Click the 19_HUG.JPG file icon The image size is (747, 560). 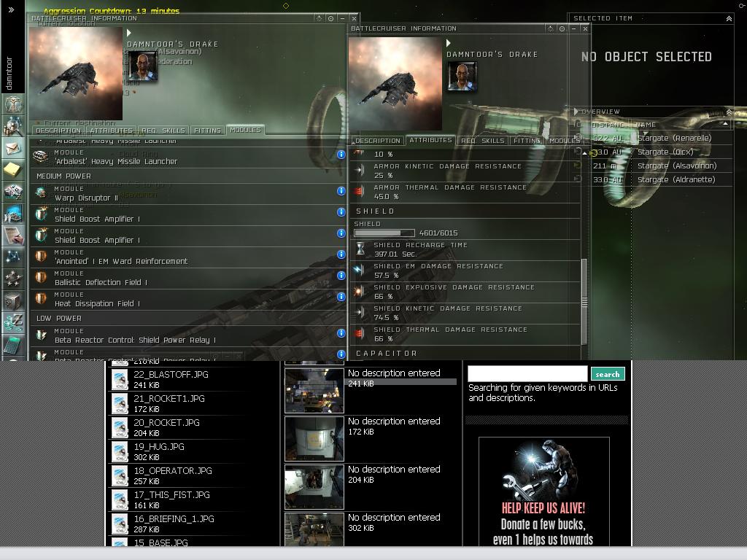tap(120, 452)
